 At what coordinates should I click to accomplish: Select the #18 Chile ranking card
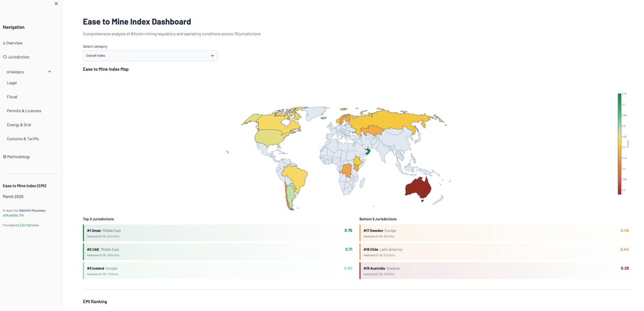tap(496, 252)
